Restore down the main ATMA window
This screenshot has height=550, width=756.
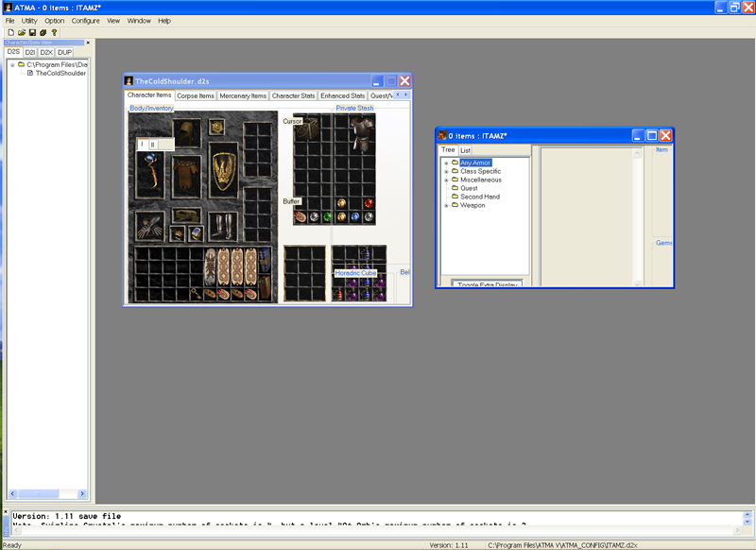click(x=734, y=8)
